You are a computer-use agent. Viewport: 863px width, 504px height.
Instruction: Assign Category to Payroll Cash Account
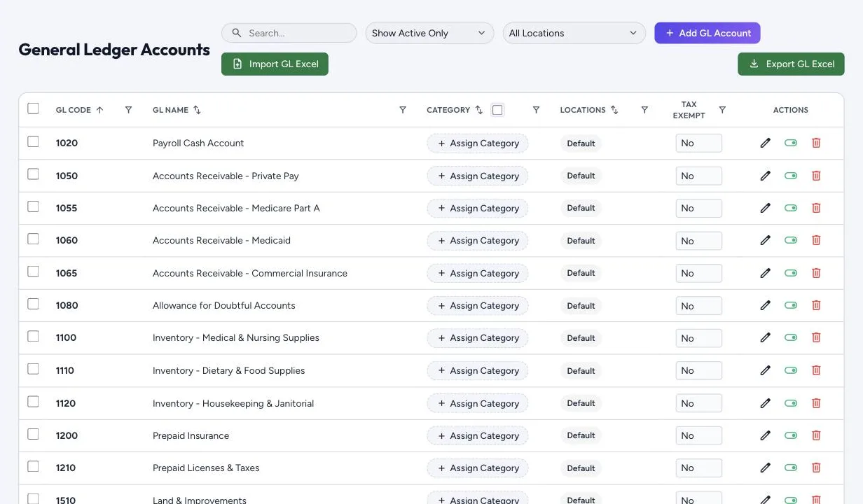(x=478, y=143)
